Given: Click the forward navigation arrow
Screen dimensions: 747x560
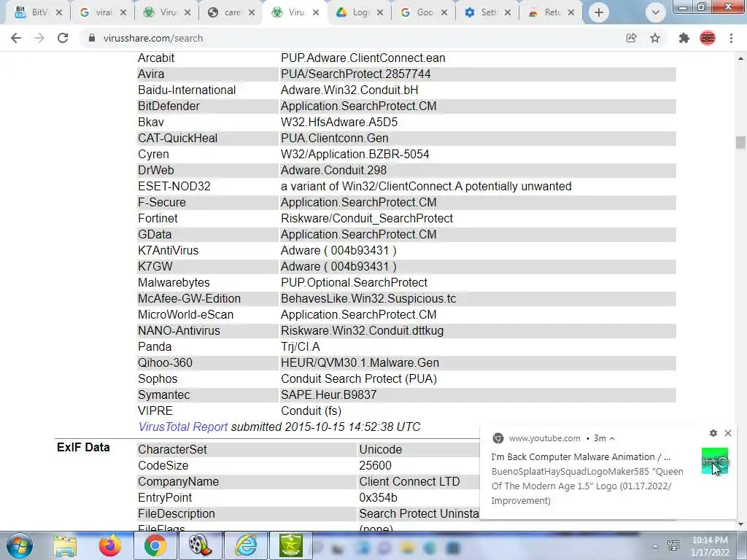Looking at the screenshot, I should [x=39, y=38].
